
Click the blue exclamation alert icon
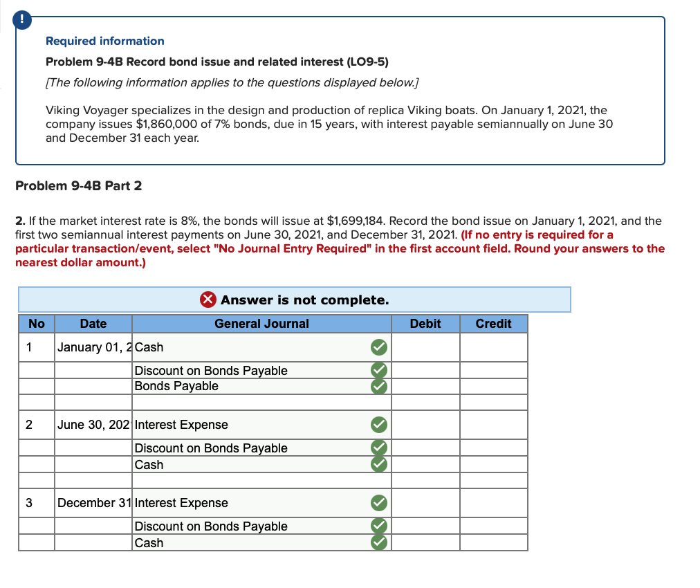(x=22, y=20)
